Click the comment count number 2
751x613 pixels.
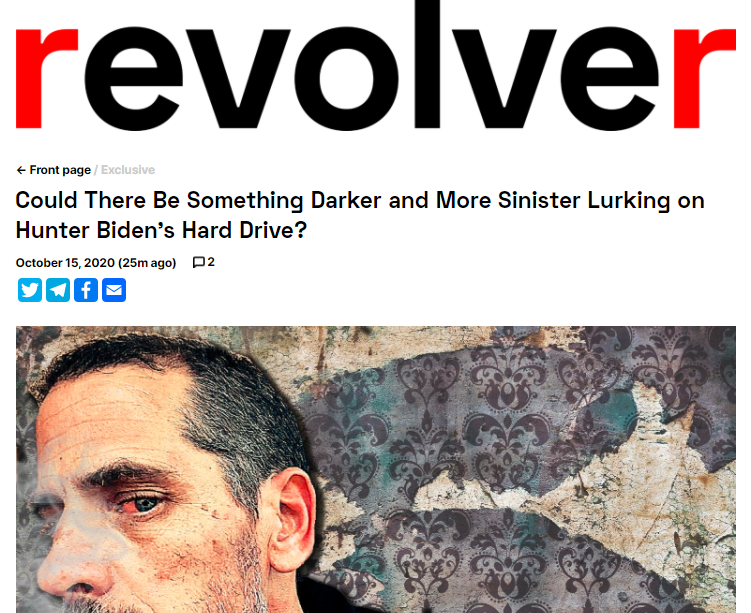point(211,262)
